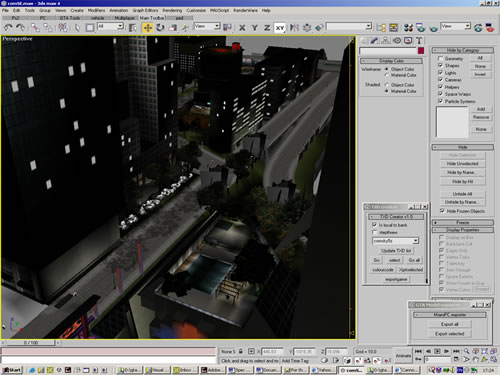This screenshot has height=375, width=500.
Task: Open the Modifiers menu
Action: pos(96,10)
